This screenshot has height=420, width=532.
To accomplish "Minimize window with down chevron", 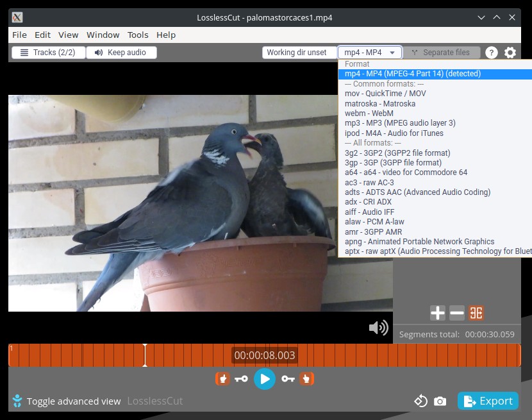I will (x=481, y=17).
